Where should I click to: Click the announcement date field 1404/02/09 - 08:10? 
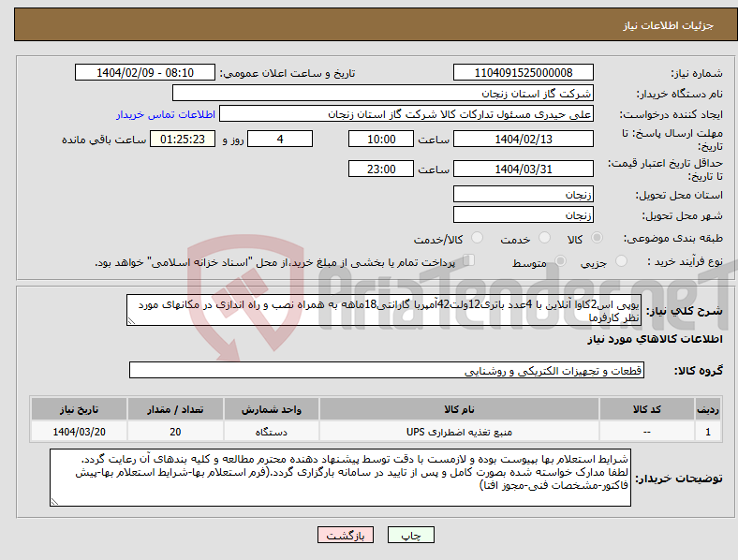pos(145,72)
